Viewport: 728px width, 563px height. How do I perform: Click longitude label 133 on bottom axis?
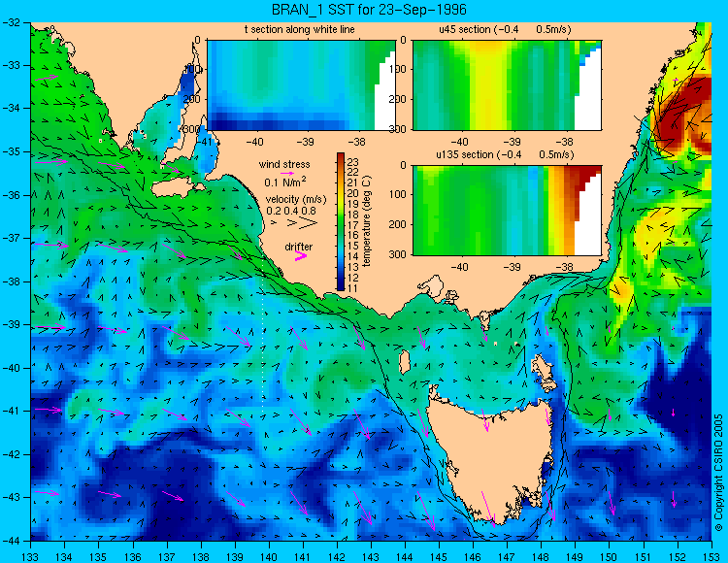[x=31, y=556]
